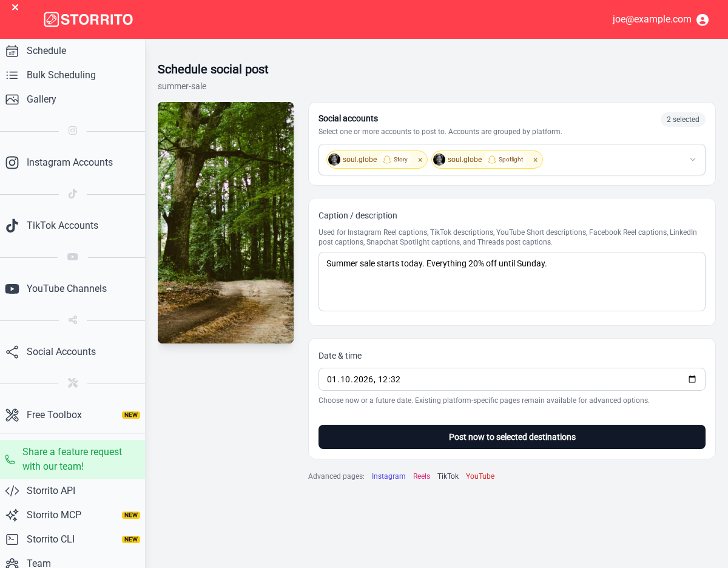The image size is (728, 568).
Task: Open Storrito CLI page
Action: 72,539
